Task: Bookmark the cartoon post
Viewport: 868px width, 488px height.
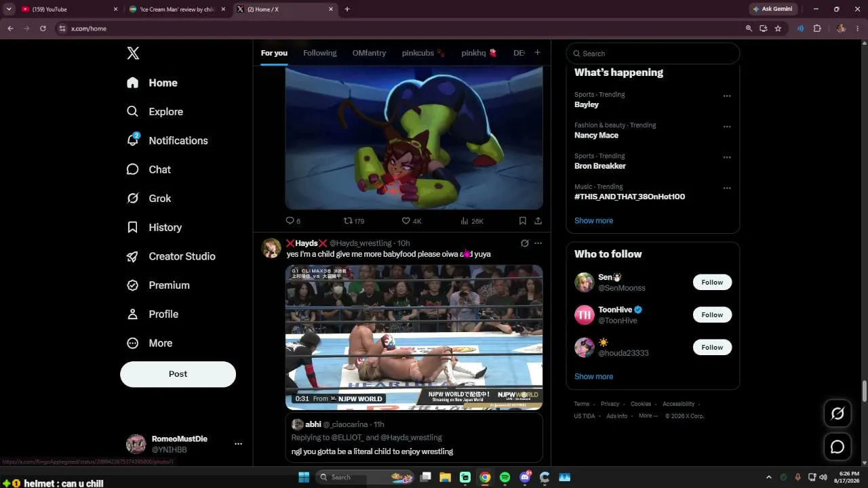Action: (522, 221)
